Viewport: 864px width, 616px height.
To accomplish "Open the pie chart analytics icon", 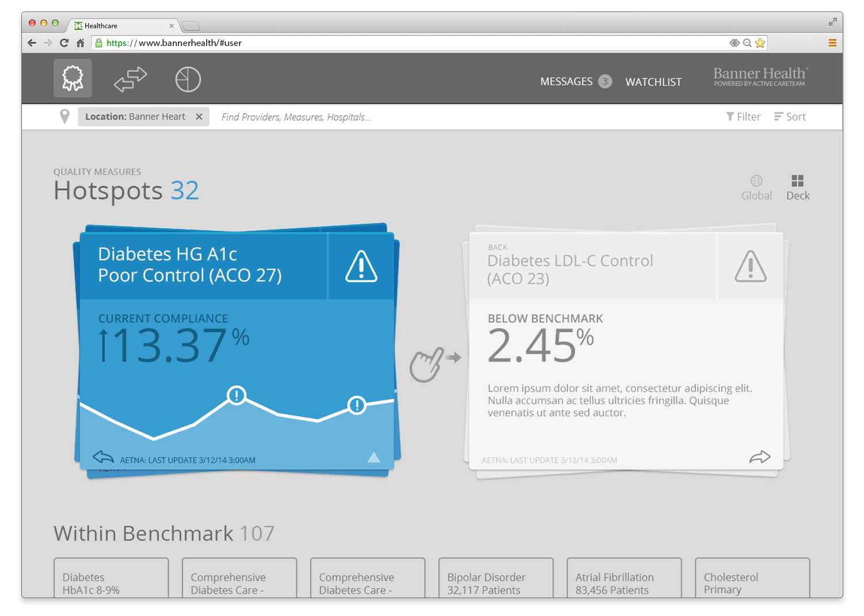I will [188, 79].
